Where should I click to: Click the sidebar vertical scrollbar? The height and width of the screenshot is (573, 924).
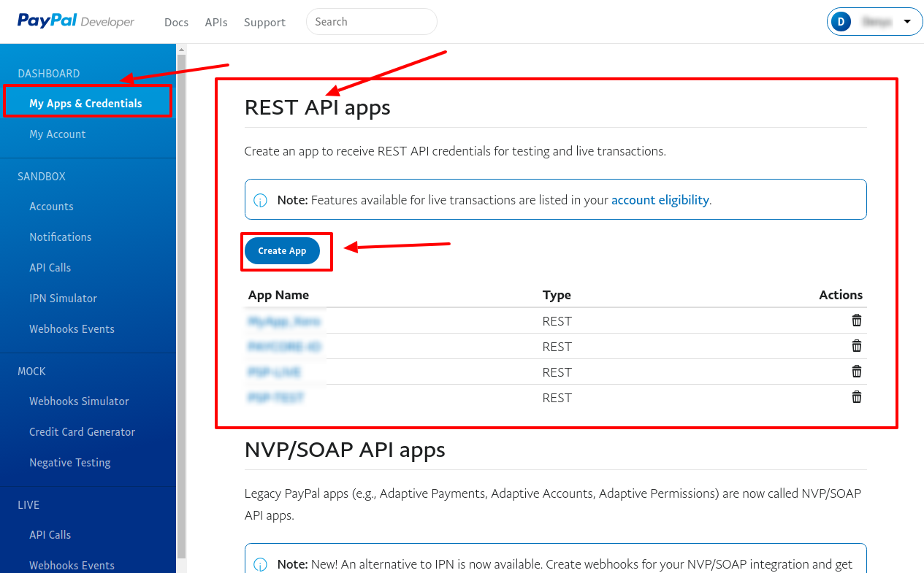(182, 307)
